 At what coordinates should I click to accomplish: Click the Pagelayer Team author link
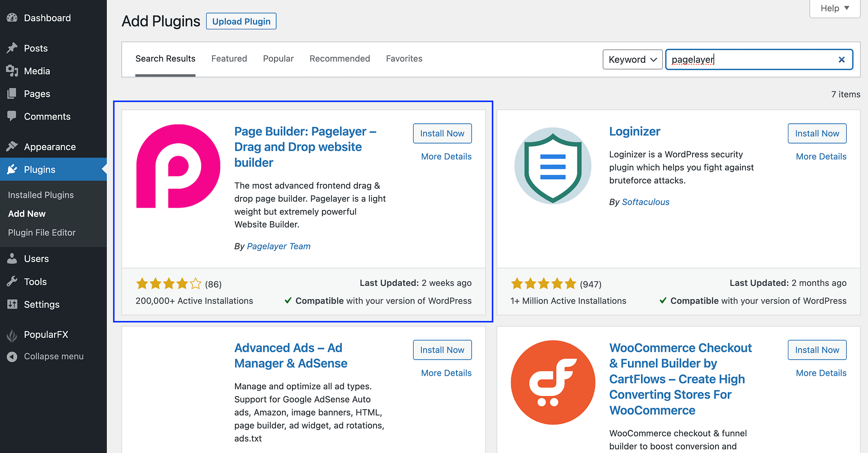click(x=278, y=246)
